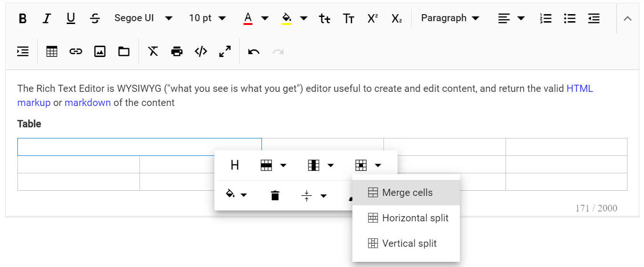Open the file manager folder icon
Image resolution: width=644 pixels, height=267 pixels.
(124, 51)
